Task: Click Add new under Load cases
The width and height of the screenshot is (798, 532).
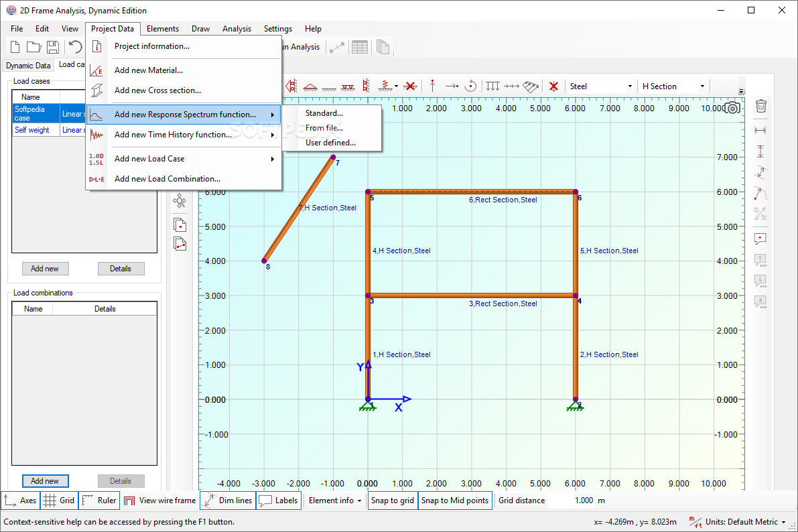Action: coord(46,269)
